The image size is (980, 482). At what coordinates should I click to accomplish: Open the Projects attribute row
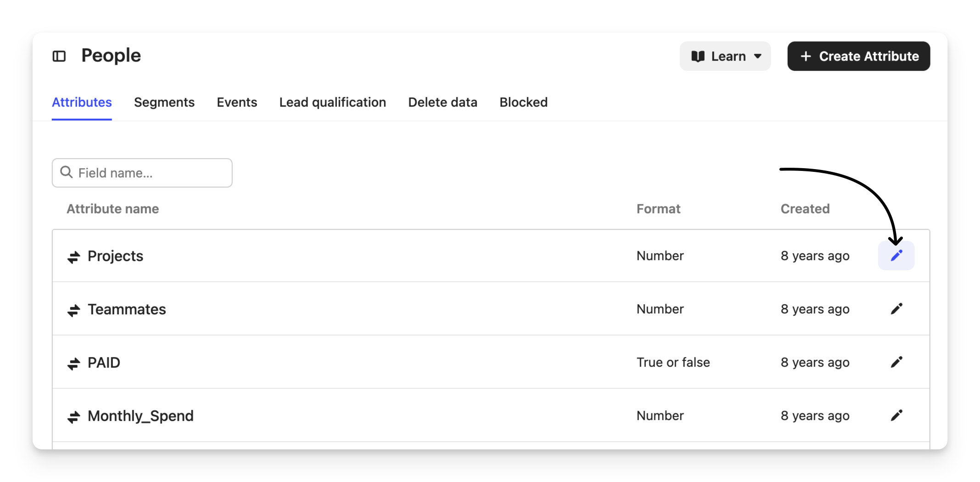[116, 256]
